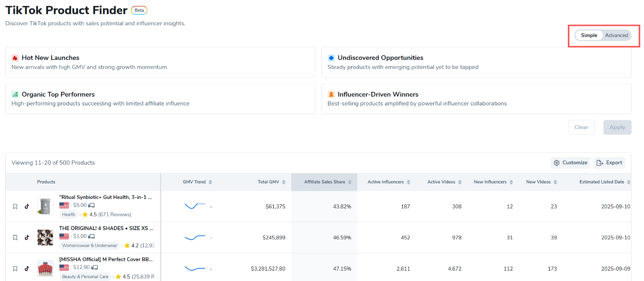Open the Customize columns button
This screenshot has height=281, width=644.
point(570,163)
